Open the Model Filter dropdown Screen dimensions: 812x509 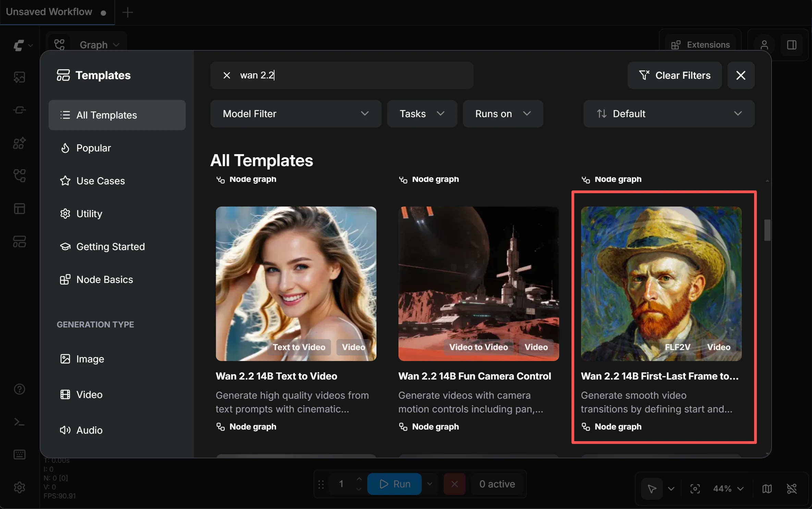coord(295,114)
